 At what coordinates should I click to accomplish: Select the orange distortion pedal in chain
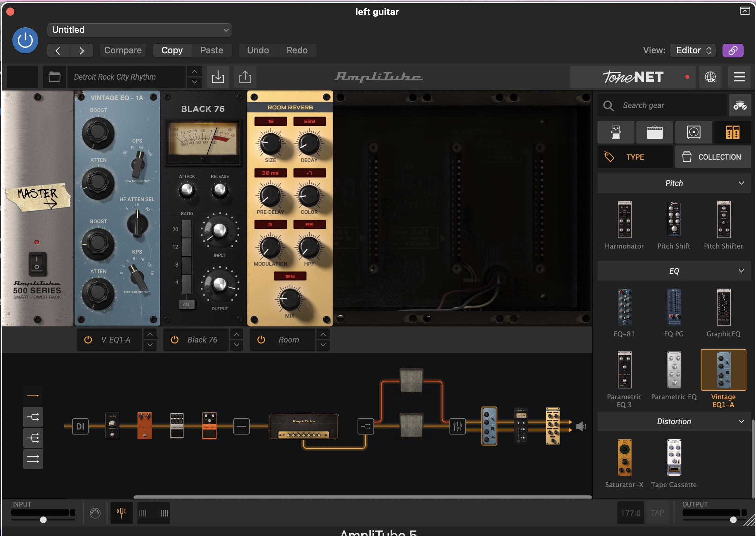[x=209, y=426]
